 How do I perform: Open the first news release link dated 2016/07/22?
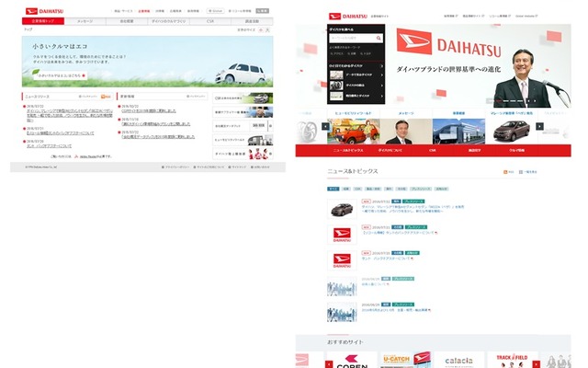pos(70,115)
